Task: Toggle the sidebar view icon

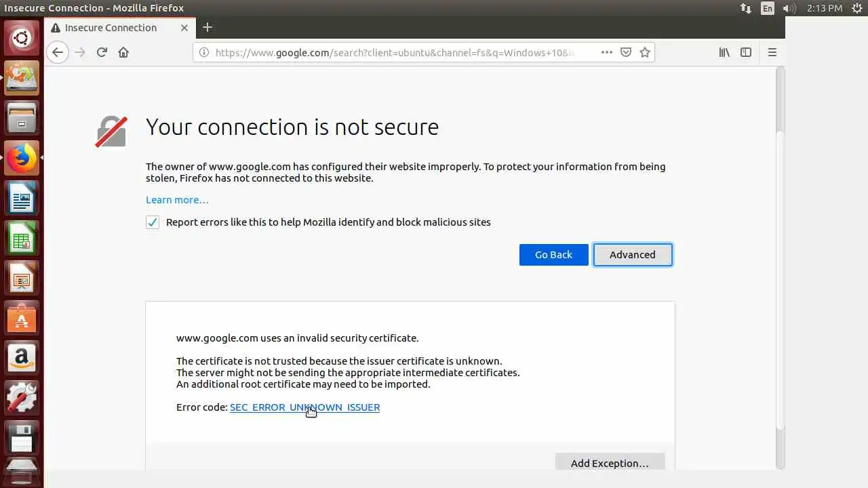Action: click(746, 52)
